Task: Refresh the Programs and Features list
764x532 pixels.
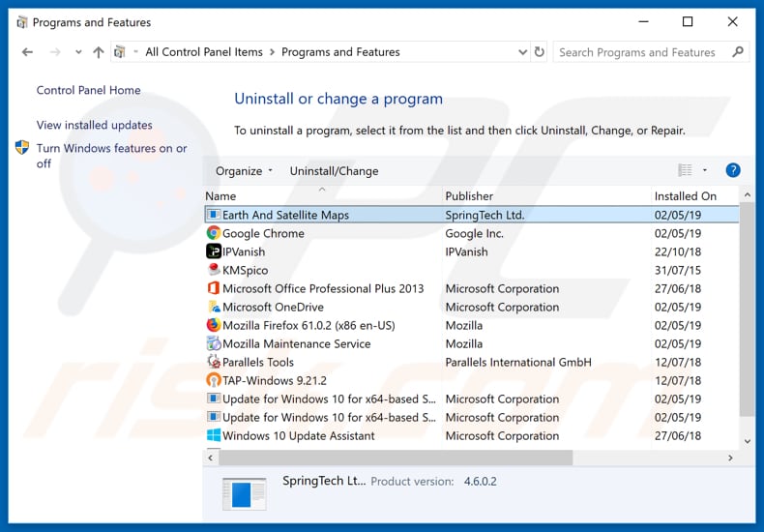Action: [x=539, y=51]
